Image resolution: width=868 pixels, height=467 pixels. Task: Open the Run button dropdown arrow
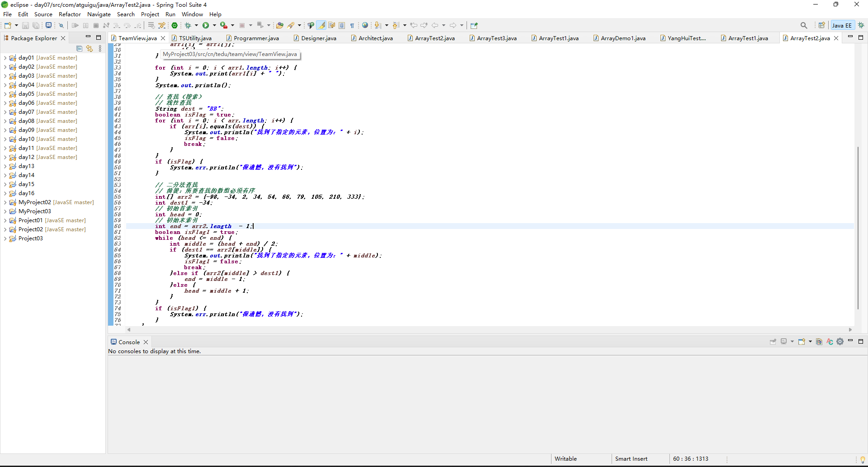(214, 25)
